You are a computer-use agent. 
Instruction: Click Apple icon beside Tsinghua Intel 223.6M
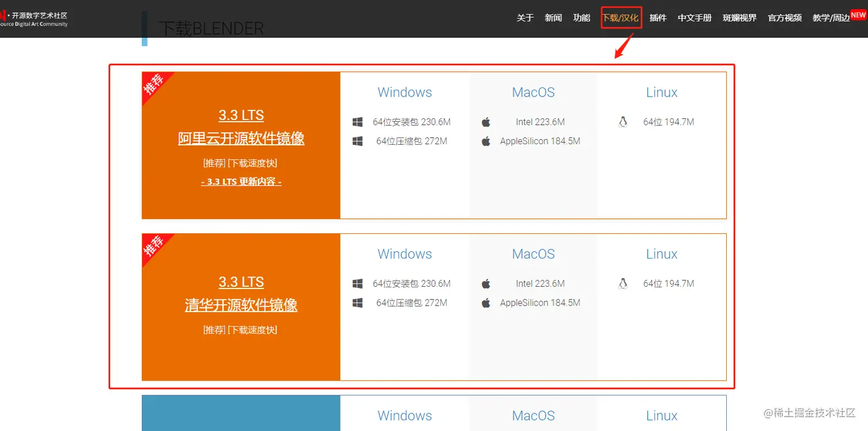(x=486, y=283)
